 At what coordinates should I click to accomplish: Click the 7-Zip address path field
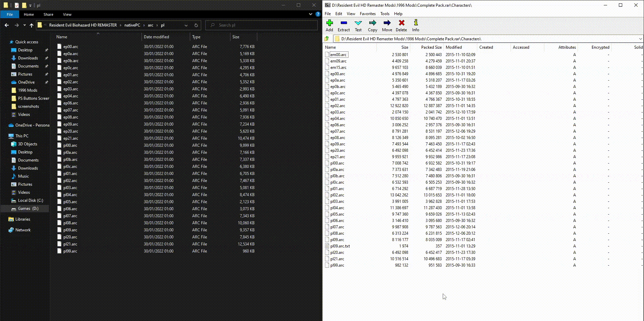(488, 39)
